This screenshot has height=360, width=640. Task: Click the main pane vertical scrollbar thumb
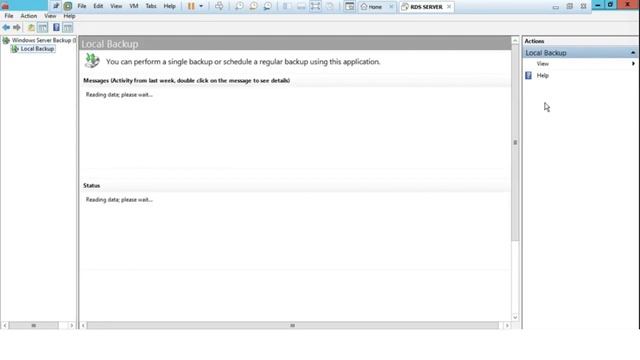pyautogui.click(x=515, y=142)
